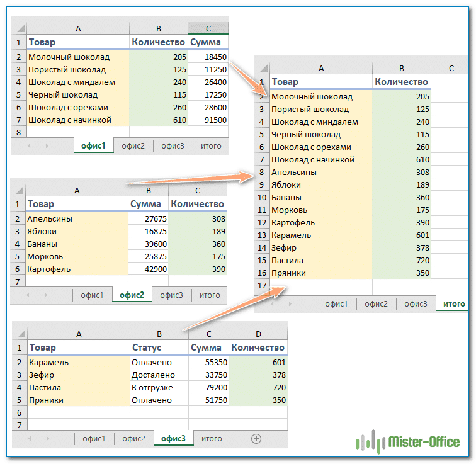This screenshot has width=476, height=464.
Task: Open офис1 tab in the panel where офис3 is active
Action: pyautogui.click(x=94, y=439)
